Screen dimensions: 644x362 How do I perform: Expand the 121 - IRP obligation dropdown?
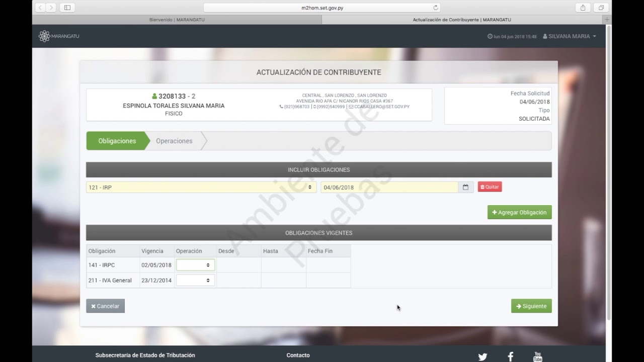201,187
